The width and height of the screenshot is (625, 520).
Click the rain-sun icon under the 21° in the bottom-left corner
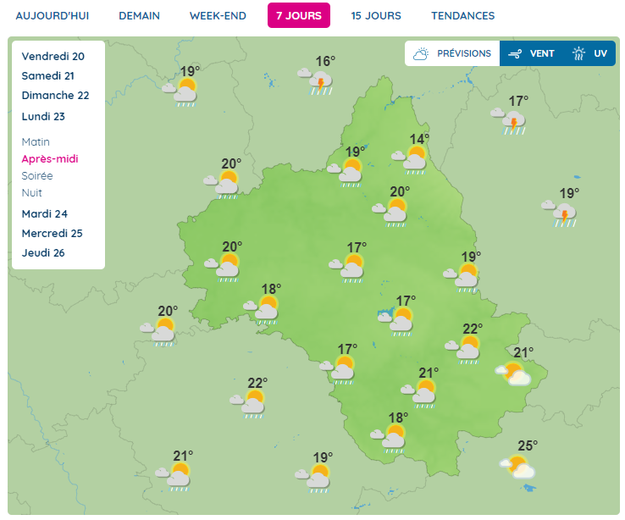tap(173, 477)
